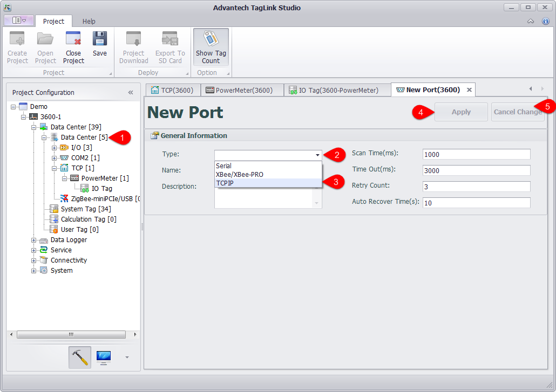Click the application menu button
Screen dimensions: 556x392
[x=19, y=20]
